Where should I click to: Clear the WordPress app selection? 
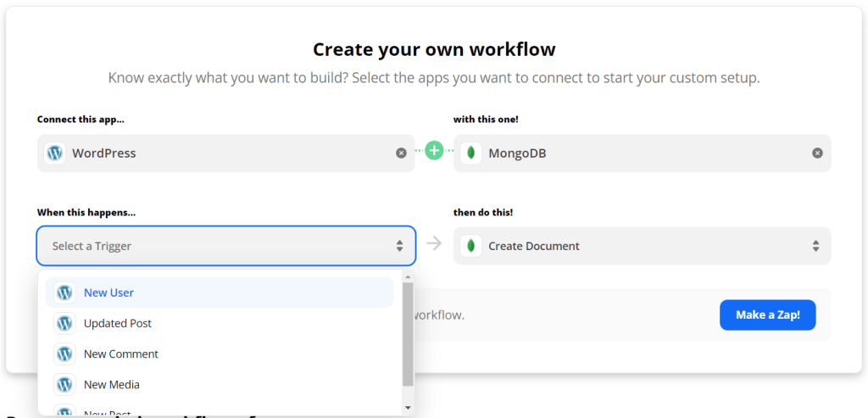coord(401,153)
